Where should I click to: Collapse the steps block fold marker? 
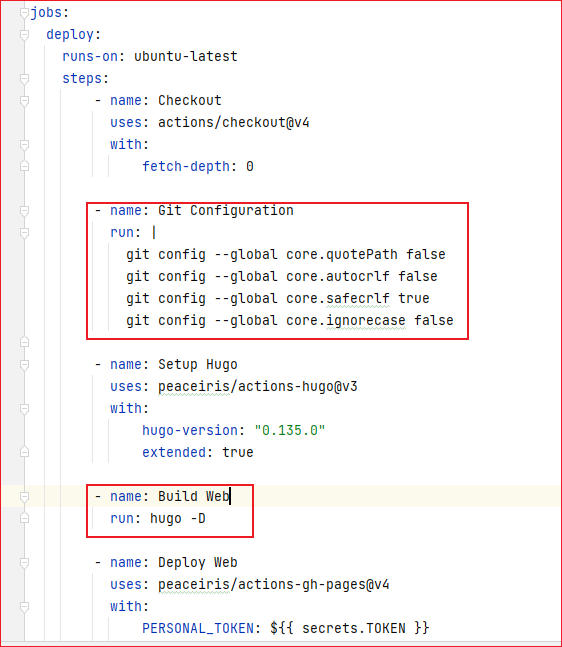point(24,78)
